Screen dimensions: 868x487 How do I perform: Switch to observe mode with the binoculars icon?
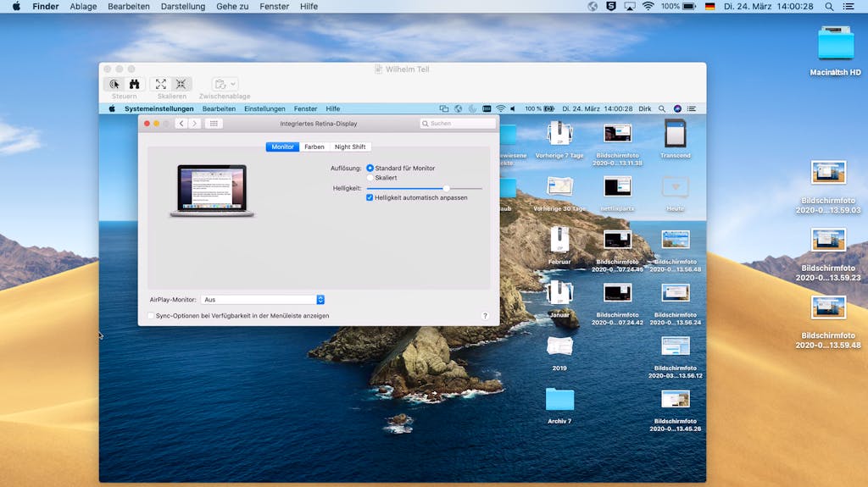[x=135, y=84]
